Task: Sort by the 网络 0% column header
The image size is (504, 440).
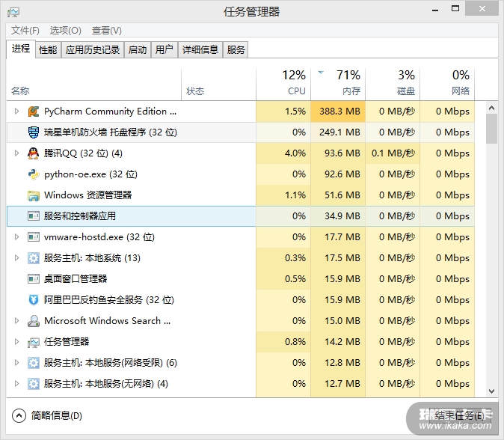Action: click(447, 85)
